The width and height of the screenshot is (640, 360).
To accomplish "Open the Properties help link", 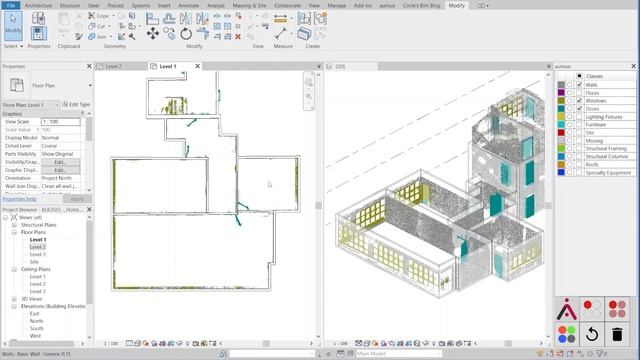I will [x=19, y=199].
